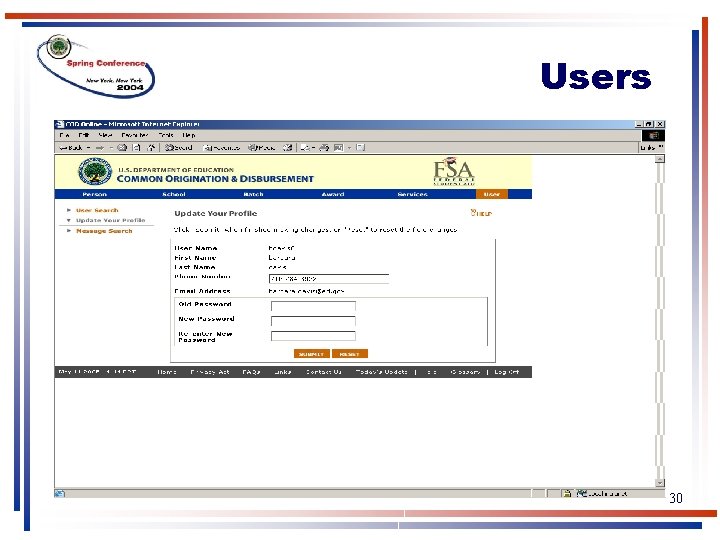Click the User Name label
This screenshot has width=720, height=540.
click(x=196, y=248)
